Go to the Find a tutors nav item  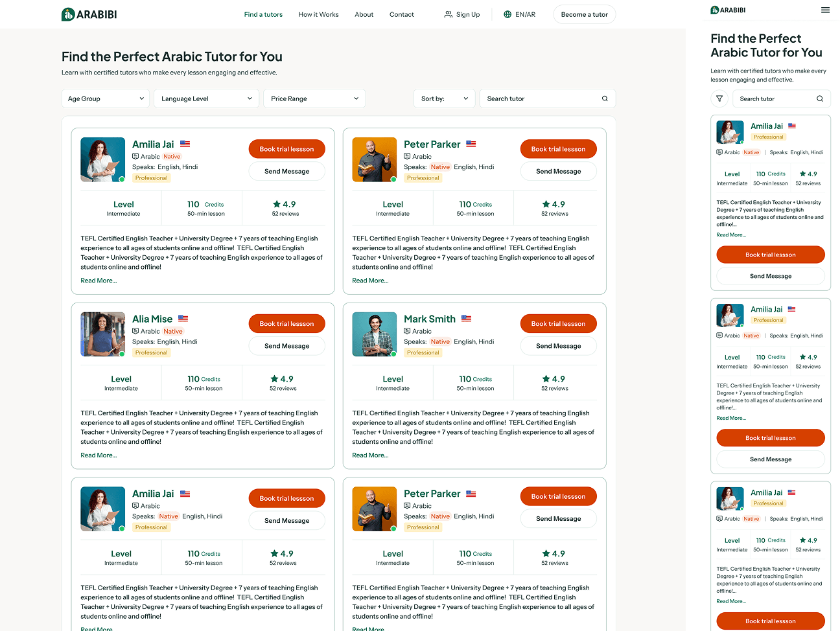263,14
